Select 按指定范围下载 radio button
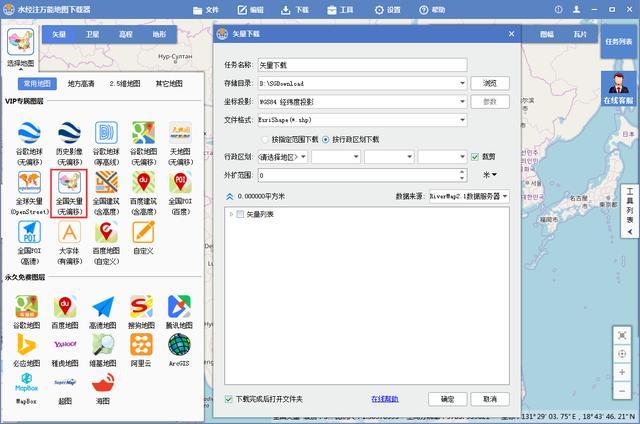Screen dimensions: 640x424 click(x=265, y=140)
